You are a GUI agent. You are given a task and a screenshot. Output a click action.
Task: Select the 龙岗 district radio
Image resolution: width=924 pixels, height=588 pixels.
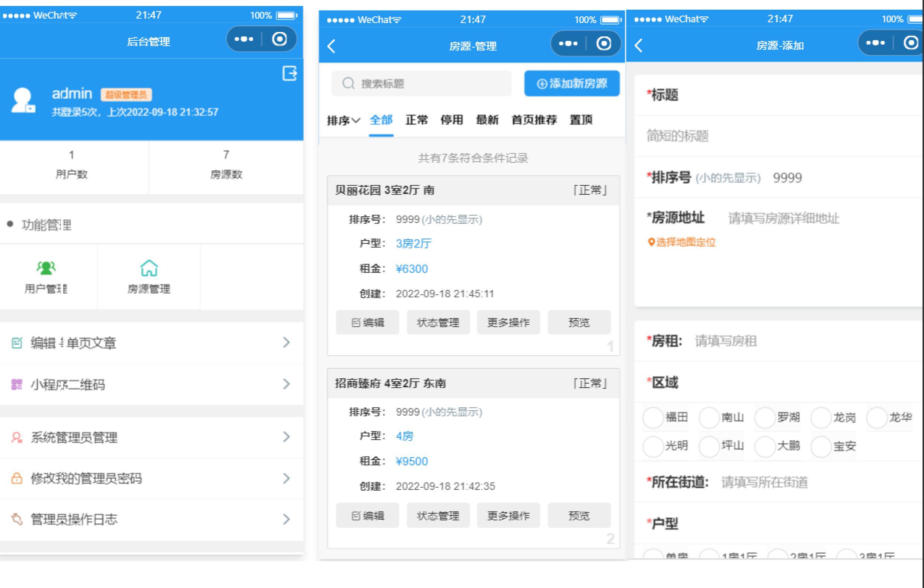[x=821, y=417]
